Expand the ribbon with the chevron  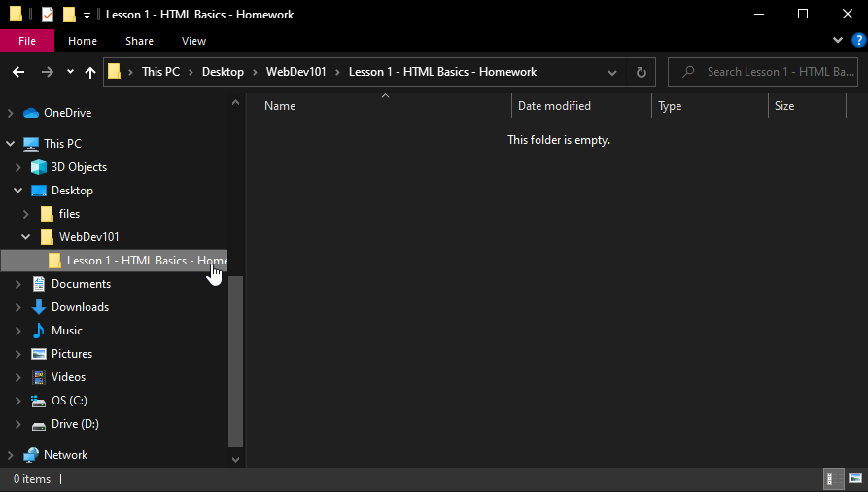click(838, 40)
